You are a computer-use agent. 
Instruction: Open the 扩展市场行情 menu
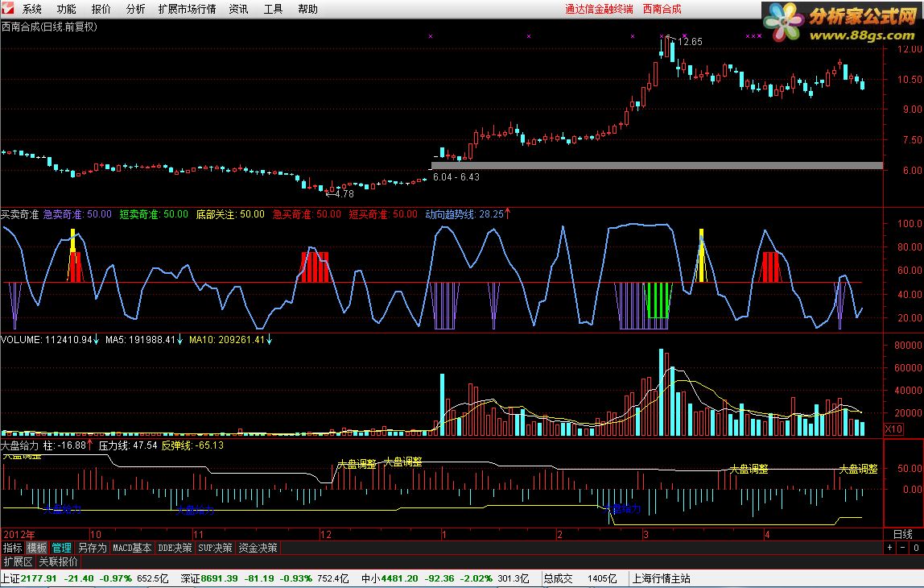188,9
